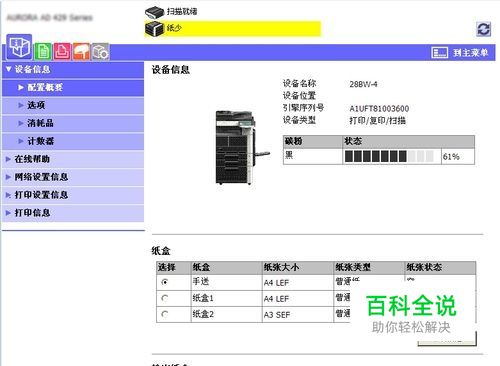Select the 手送 tray radio button
Image resolution: width=500 pixels, height=366 pixels.
(165, 282)
